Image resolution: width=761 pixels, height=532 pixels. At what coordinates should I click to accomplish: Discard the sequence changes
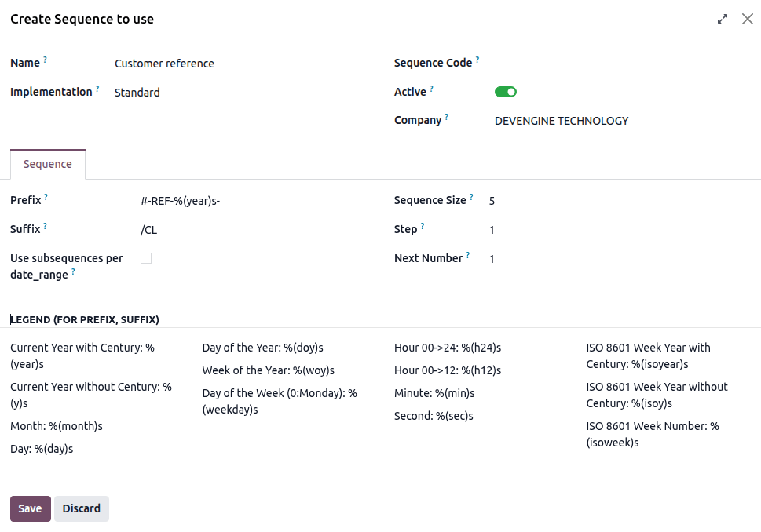(x=81, y=508)
